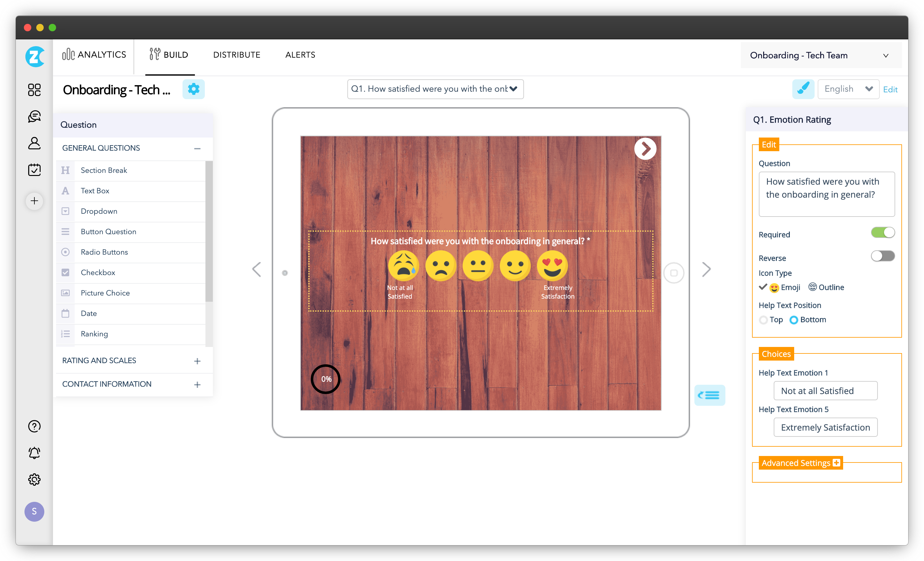
Task: Click the blue logic lines icon button
Action: [x=710, y=395]
